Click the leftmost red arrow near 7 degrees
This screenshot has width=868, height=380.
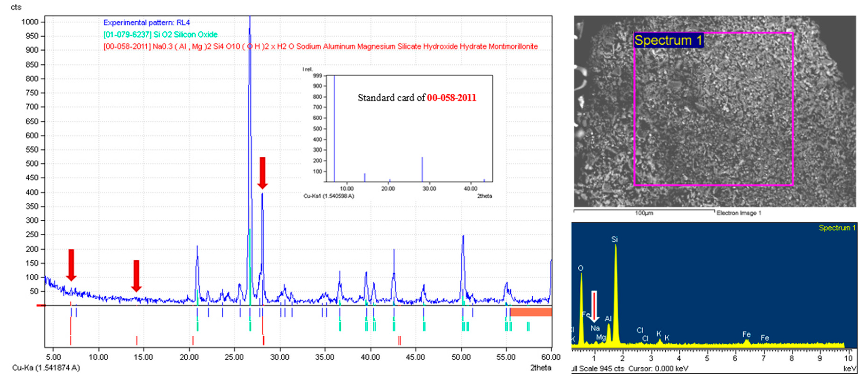coord(71,265)
